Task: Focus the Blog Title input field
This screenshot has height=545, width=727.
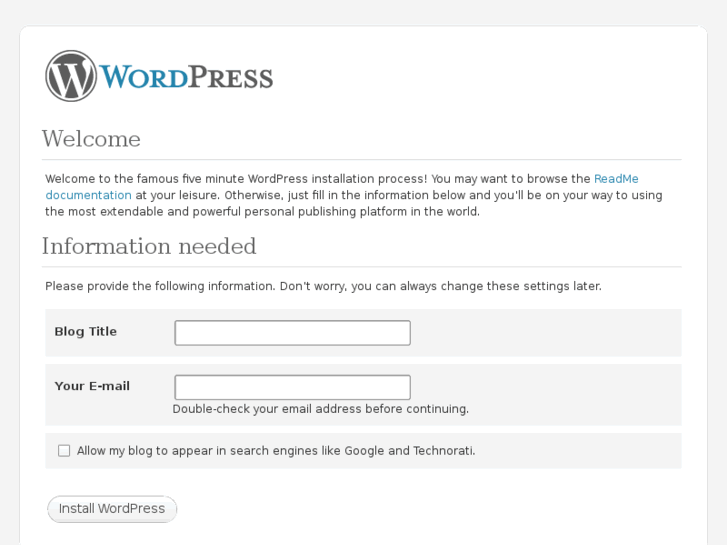Action: [293, 333]
